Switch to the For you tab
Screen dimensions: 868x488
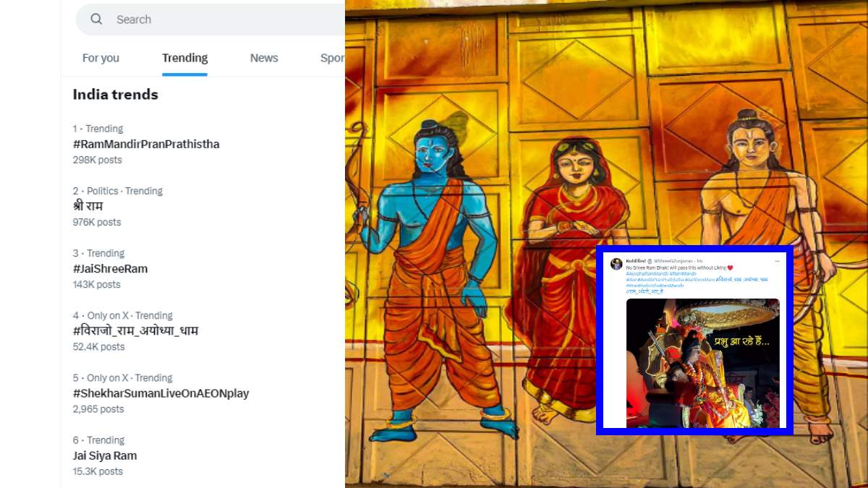pos(101,58)
